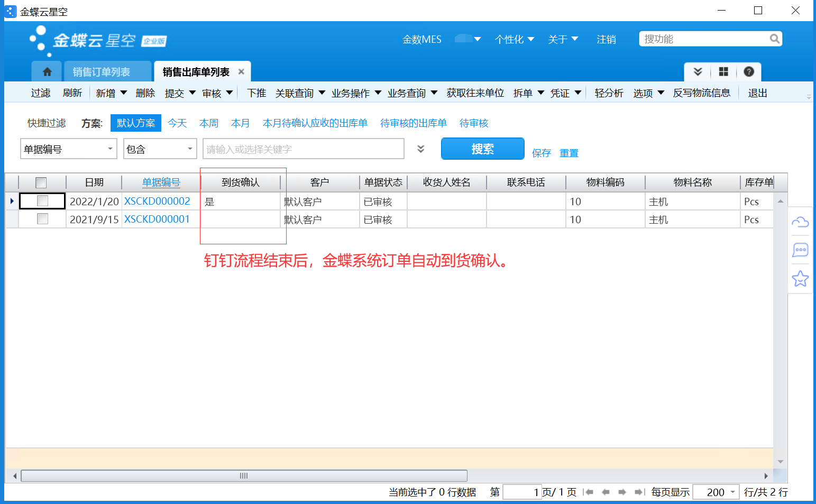The height and width of the screenshot is (504, 816).
Task: Open order XSCKD000002 link
Action: 157,201
